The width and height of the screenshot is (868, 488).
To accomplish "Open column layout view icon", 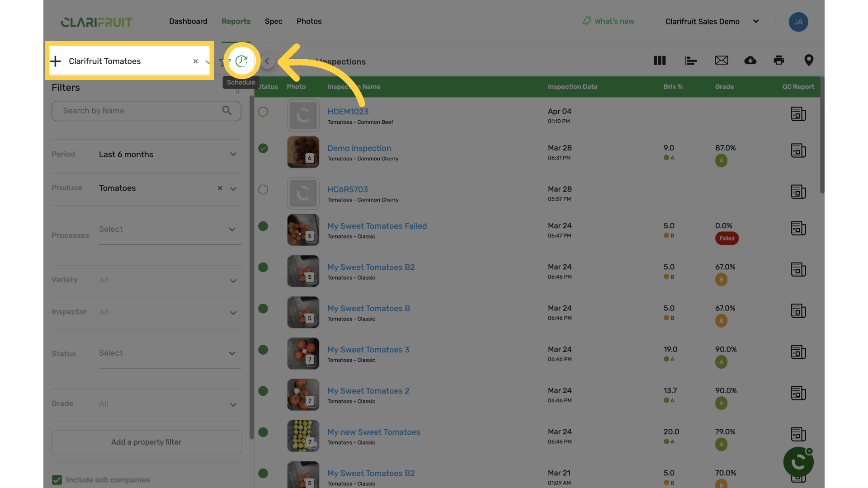I will pos(660,60).
